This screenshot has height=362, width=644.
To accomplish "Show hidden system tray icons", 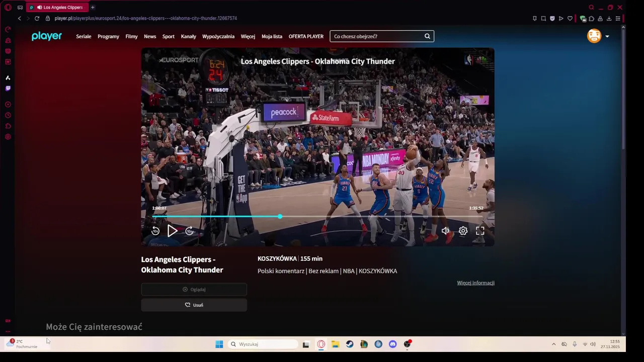I will 553,344.
